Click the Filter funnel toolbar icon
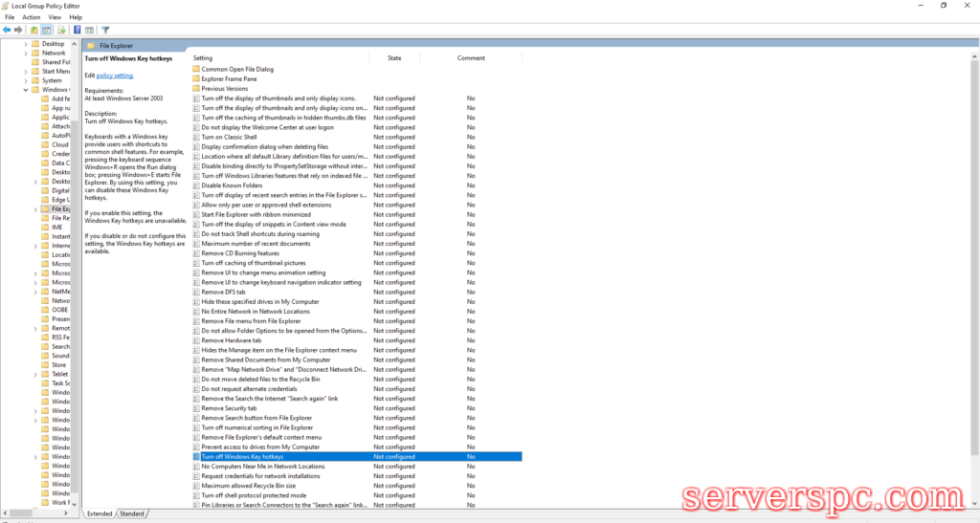Viewport: 980px width, 523px height. pyautogui.click(x=105, y=30)
